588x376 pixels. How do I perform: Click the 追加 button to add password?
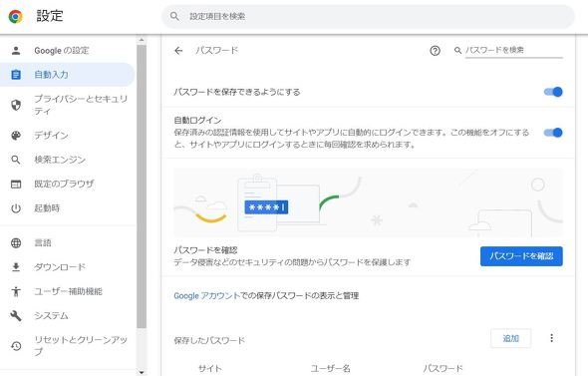[x=510, y=338]
